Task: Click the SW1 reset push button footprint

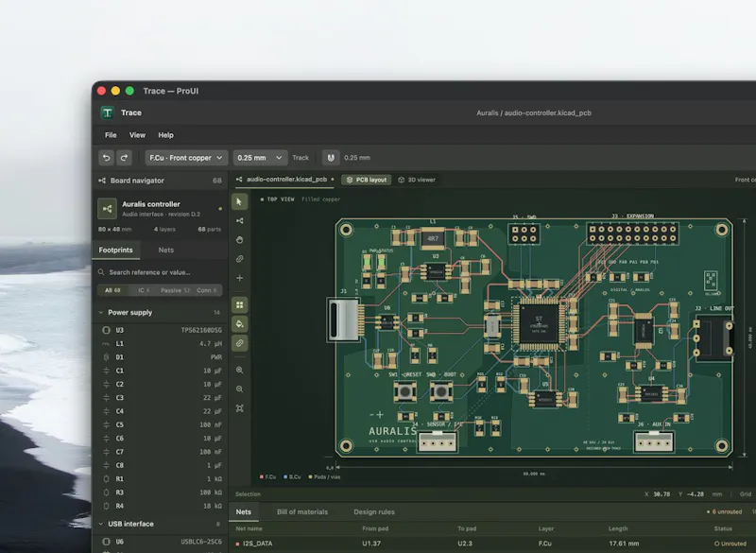Action: click(405, 391)
